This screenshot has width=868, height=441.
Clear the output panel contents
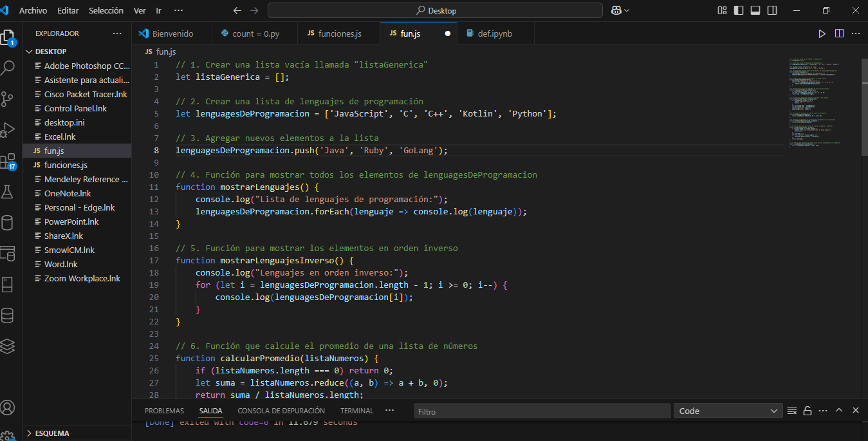point(793,411)
